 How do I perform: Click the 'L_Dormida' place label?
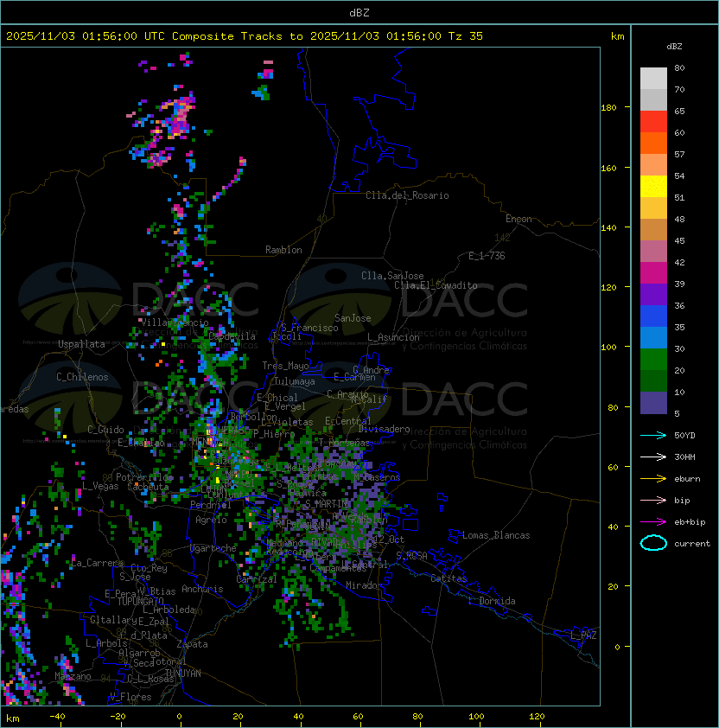492,601
